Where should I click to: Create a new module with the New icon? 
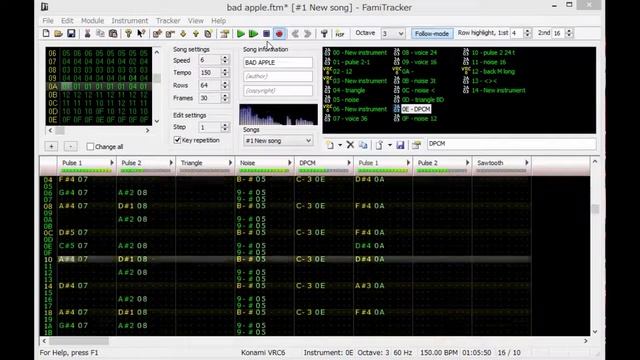46,33
